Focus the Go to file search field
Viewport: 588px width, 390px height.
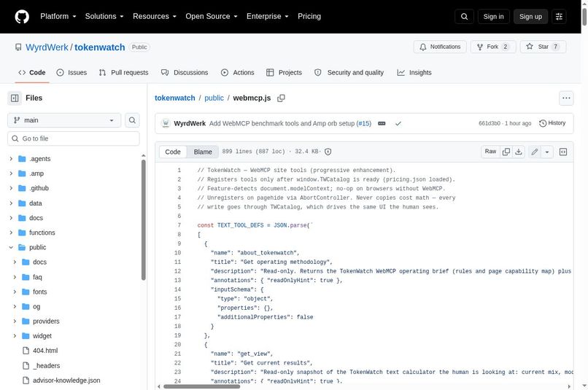tap(74, 139)
